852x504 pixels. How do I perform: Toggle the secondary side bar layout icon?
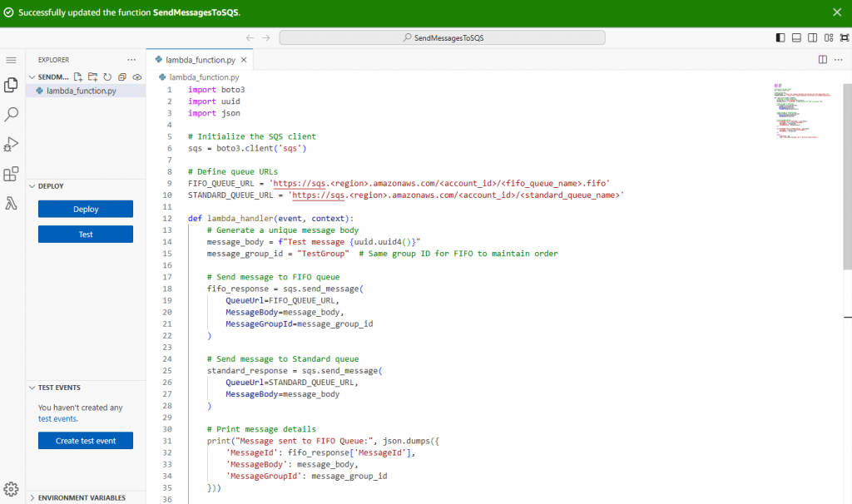[812, 37]
